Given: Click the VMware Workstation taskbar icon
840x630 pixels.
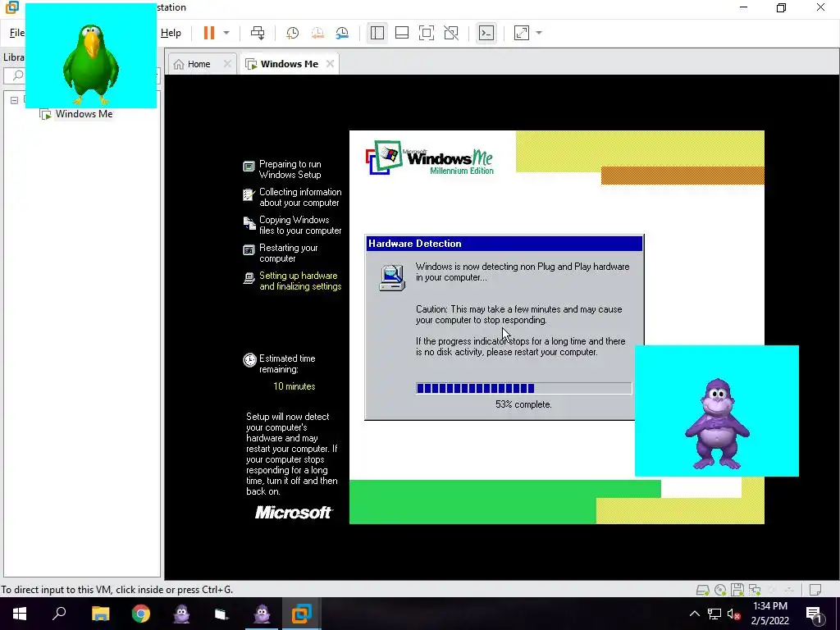Looking at the screenshot, I should click(x=302, y=614).
